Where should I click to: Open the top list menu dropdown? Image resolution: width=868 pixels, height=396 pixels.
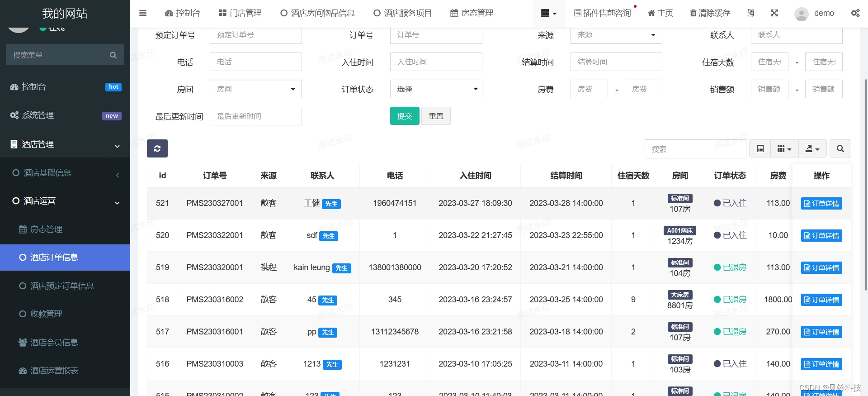[x=549, y=13]
